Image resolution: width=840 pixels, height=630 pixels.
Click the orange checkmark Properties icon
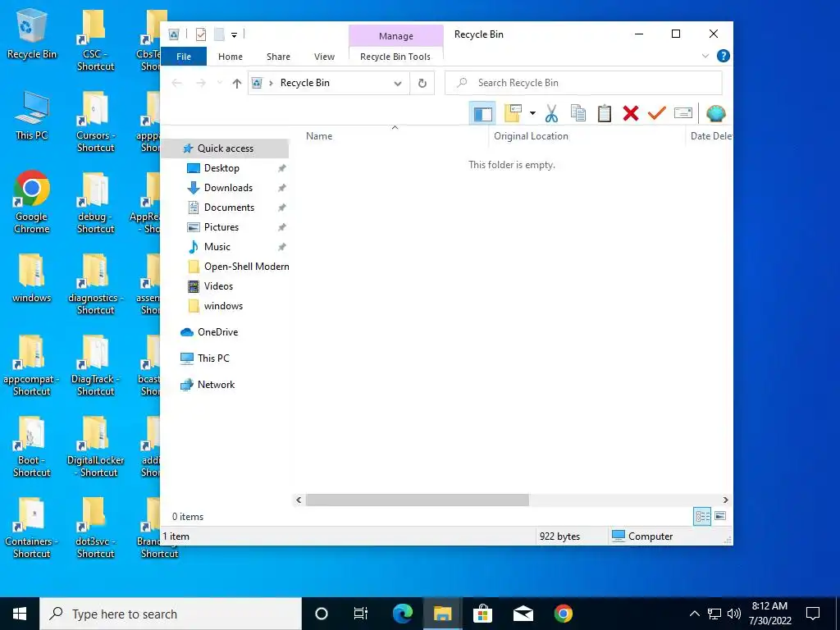[657, 113]
